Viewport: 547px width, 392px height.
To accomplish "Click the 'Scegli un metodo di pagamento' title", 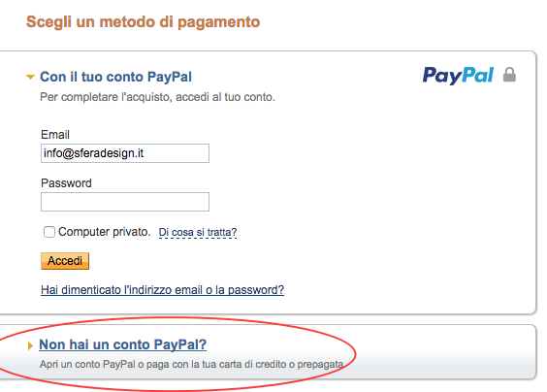I will 143,21.
